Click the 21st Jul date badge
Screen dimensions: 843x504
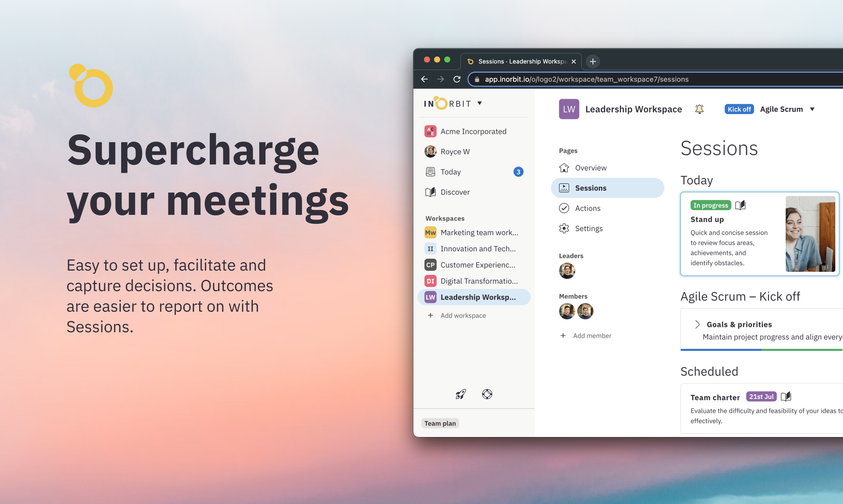coord(761,397)
